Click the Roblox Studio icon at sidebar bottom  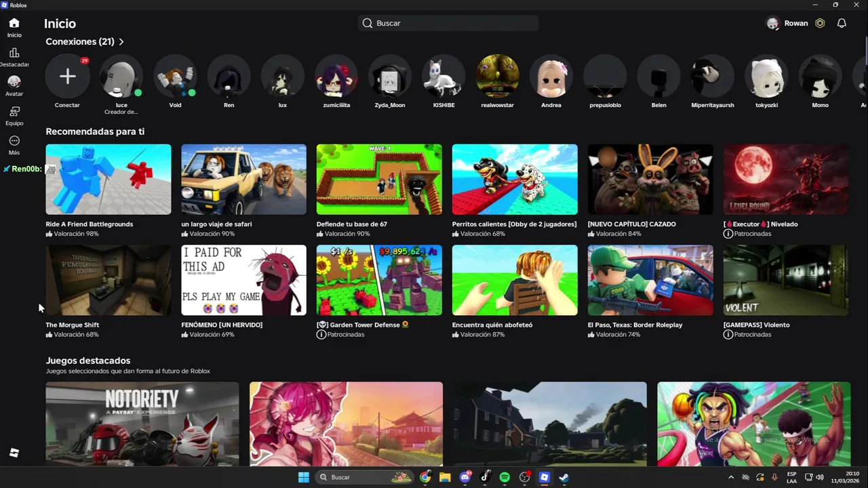click(x=14, y=453)
